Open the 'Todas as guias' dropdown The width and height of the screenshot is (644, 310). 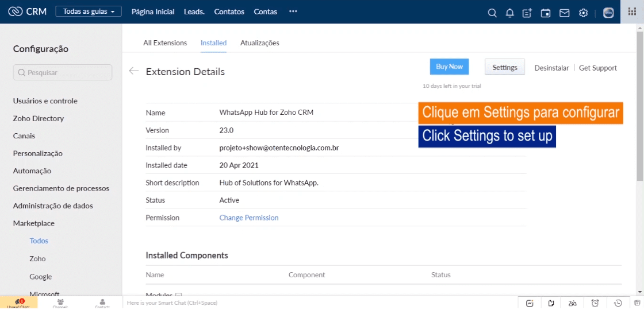point(89,11)
